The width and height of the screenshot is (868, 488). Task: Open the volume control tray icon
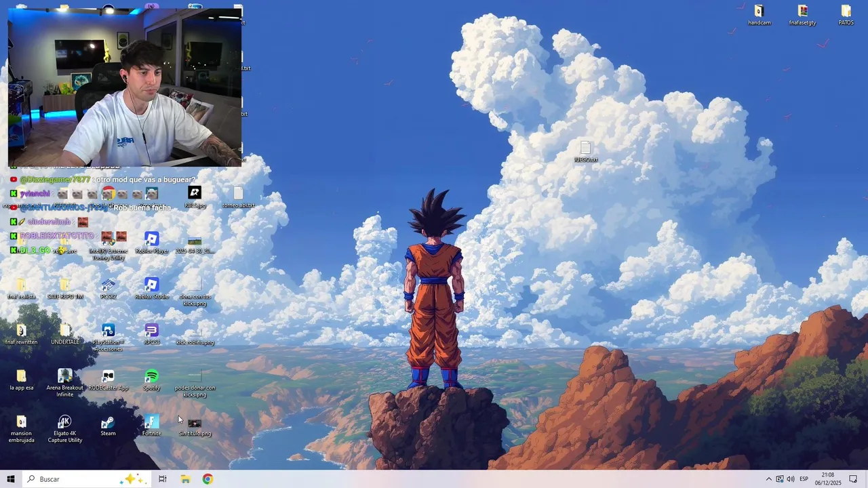pos(791,479)
